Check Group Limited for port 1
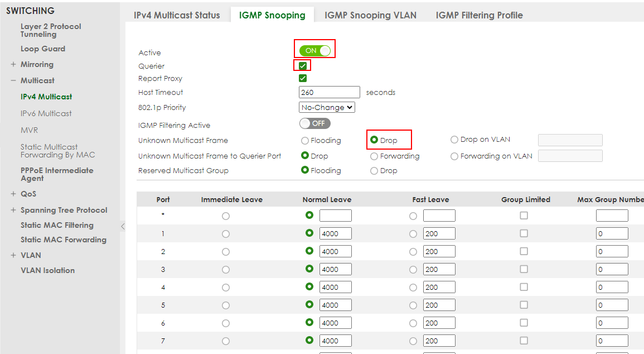Screen dimensions: 644x354 524,233
